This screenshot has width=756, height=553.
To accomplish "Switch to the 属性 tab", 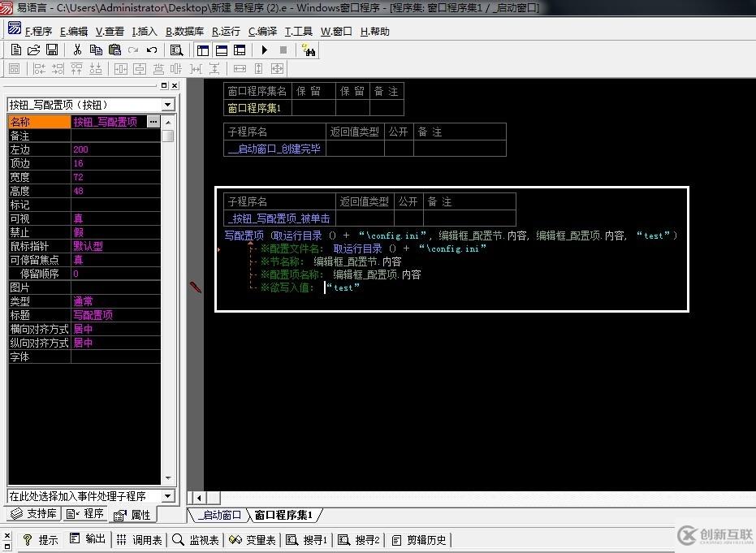I will (x=132, y=515).
